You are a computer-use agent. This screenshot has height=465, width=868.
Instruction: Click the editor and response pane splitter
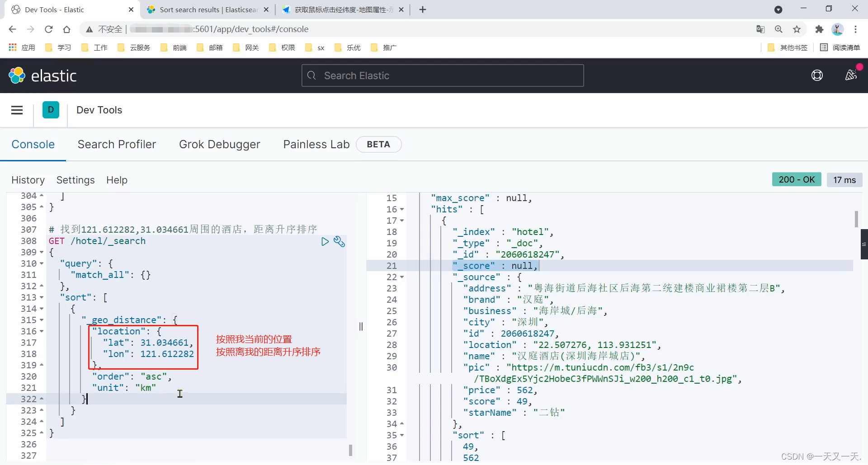click(x=361, y=326)
